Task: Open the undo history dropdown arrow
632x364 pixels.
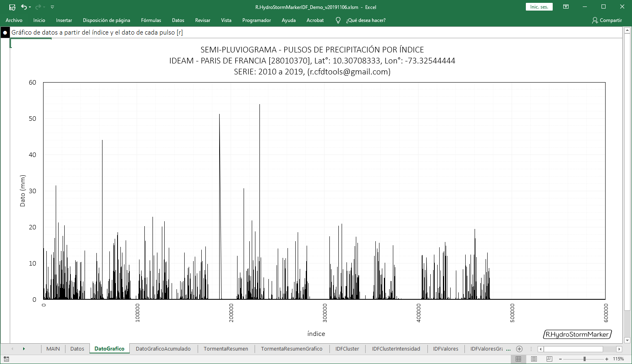Action: (30, 7)
